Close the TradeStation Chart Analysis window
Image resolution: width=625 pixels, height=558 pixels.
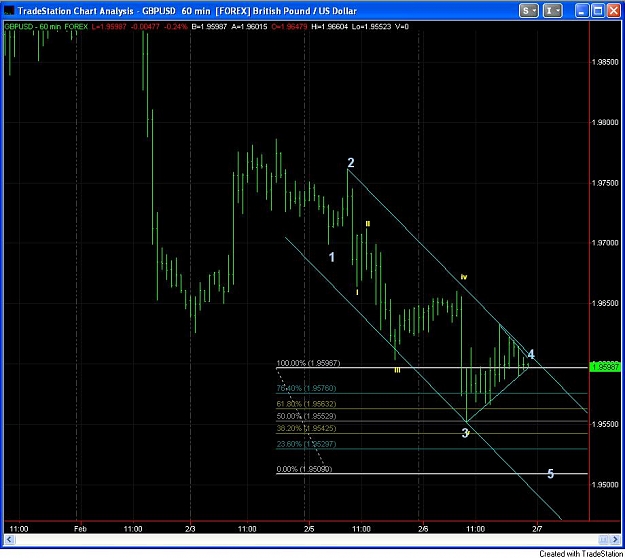pyautogui.click(x=613, y=11)
